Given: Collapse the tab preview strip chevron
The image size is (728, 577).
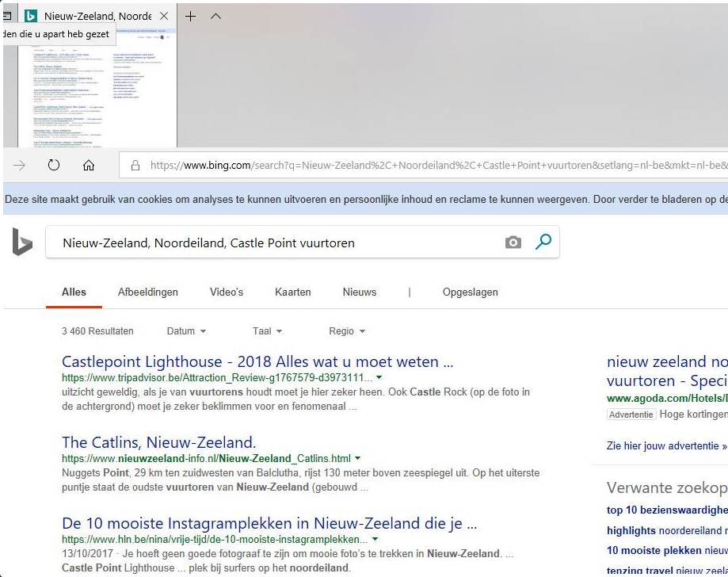Looking at the screenshot, I should 215,17.
